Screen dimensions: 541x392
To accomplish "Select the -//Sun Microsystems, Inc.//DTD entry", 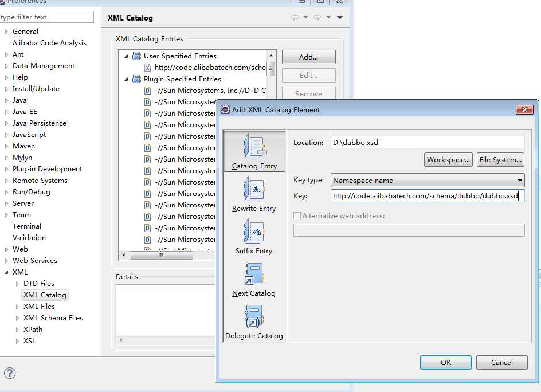I will 210,91.
